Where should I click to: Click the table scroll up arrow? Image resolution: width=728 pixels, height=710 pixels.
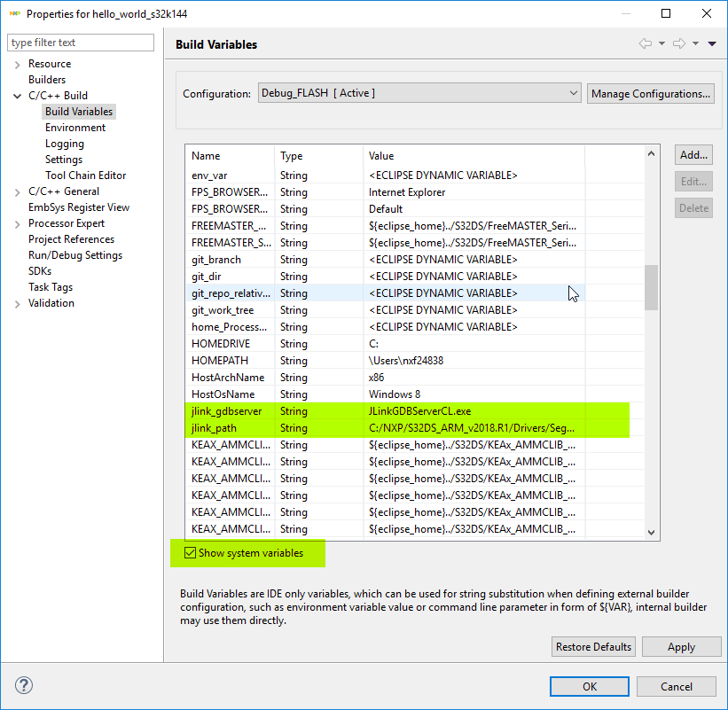coord(651,153)
